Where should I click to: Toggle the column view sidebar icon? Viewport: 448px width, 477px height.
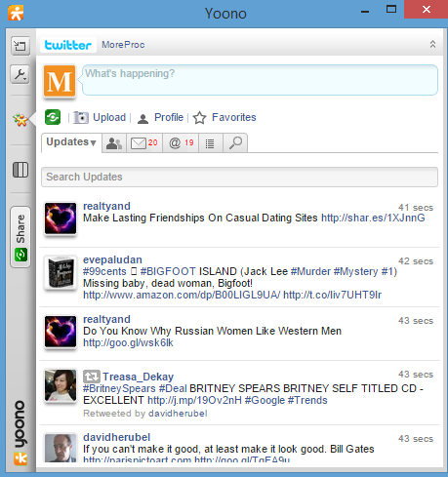tap(20, 170)
